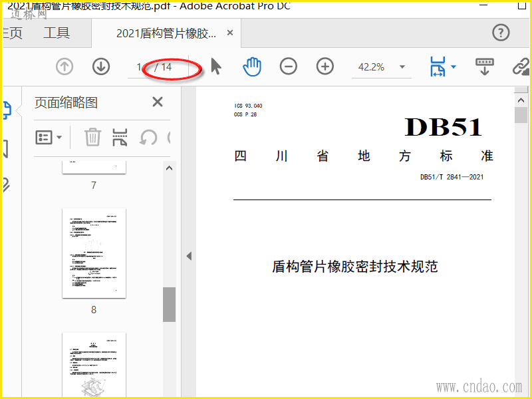The width and height of the screenshot is (532, 399).
Task: Click the document title 盾构管片橡胶密封技术规范
Action: [x=355, y=267]
